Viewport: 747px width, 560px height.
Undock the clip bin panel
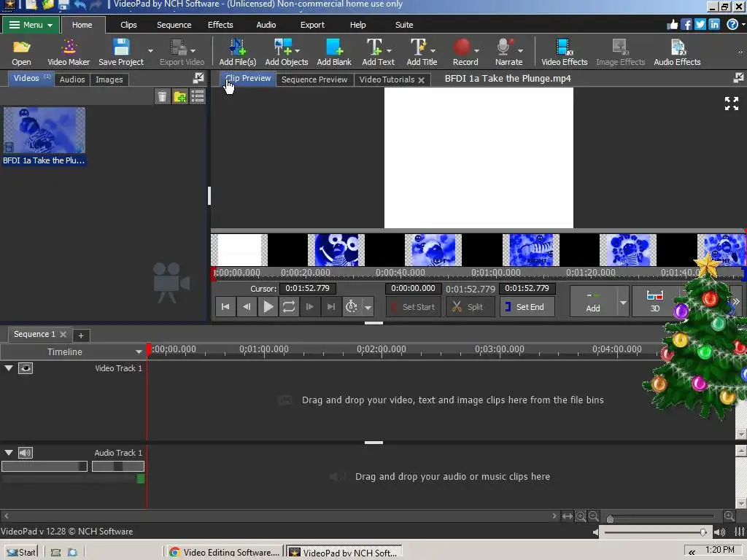[198, 78]
